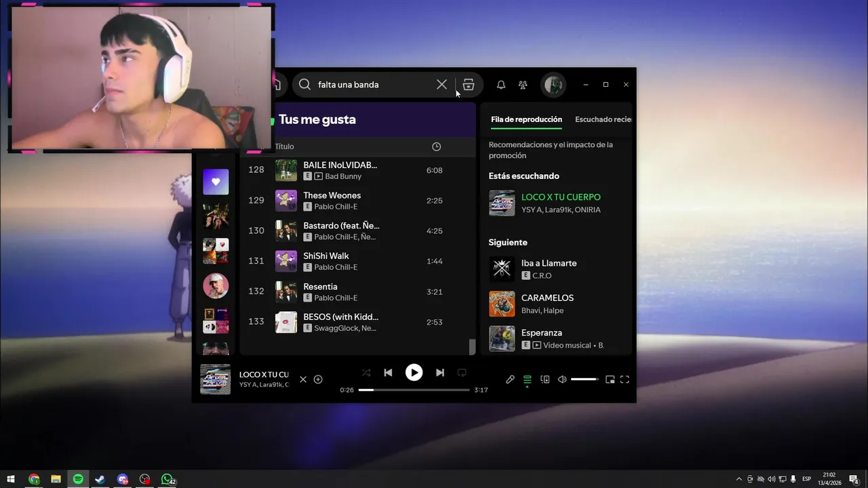The width and height of the screenshot is (868, 488).
Task: Open the browse icon beside the search bar
Action: click(x=469, y=85)
